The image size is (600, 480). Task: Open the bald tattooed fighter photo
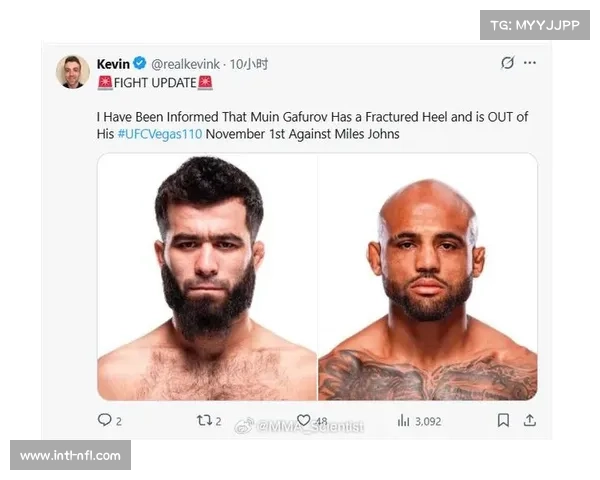428,277
